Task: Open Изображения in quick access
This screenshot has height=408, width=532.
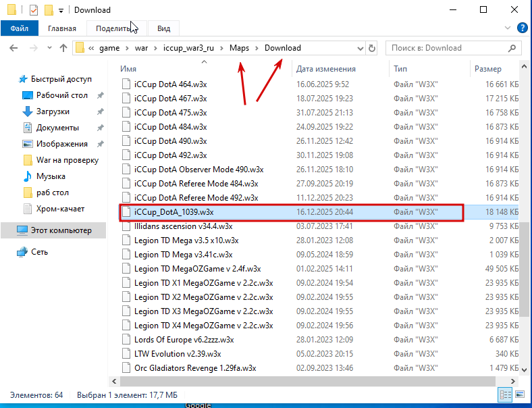Action: click(x=61, y=144)
